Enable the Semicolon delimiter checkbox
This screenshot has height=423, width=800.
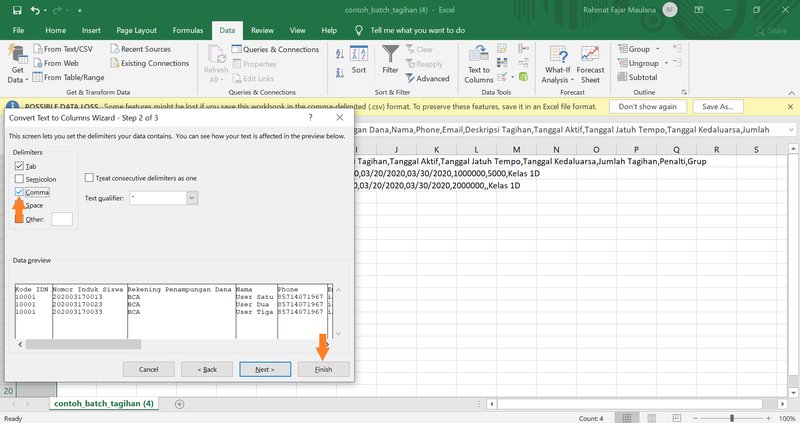click(x=19, y=179)
